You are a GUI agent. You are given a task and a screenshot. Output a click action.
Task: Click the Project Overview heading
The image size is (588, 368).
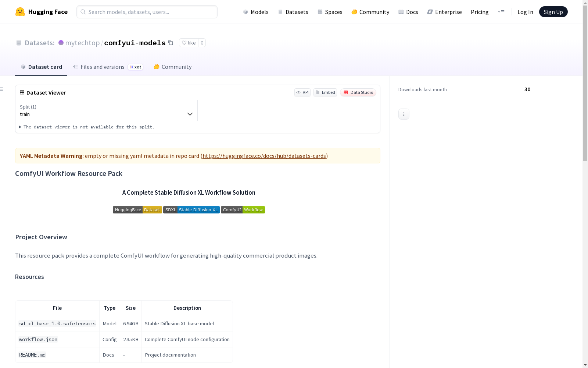pos(41,237)
